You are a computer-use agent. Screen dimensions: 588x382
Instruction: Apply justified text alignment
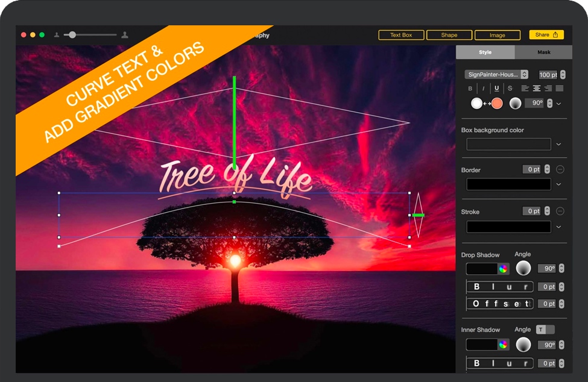[560, 89]
